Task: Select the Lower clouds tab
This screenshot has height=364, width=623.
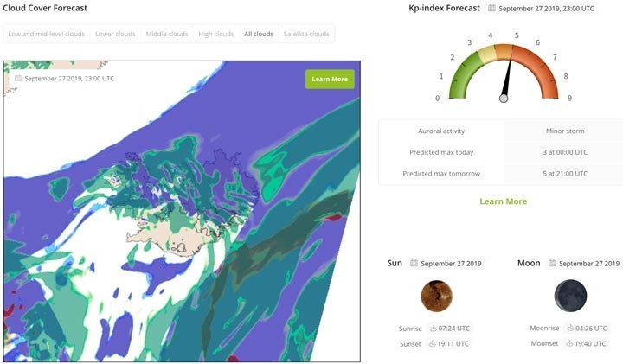Action: click(115, 35)
